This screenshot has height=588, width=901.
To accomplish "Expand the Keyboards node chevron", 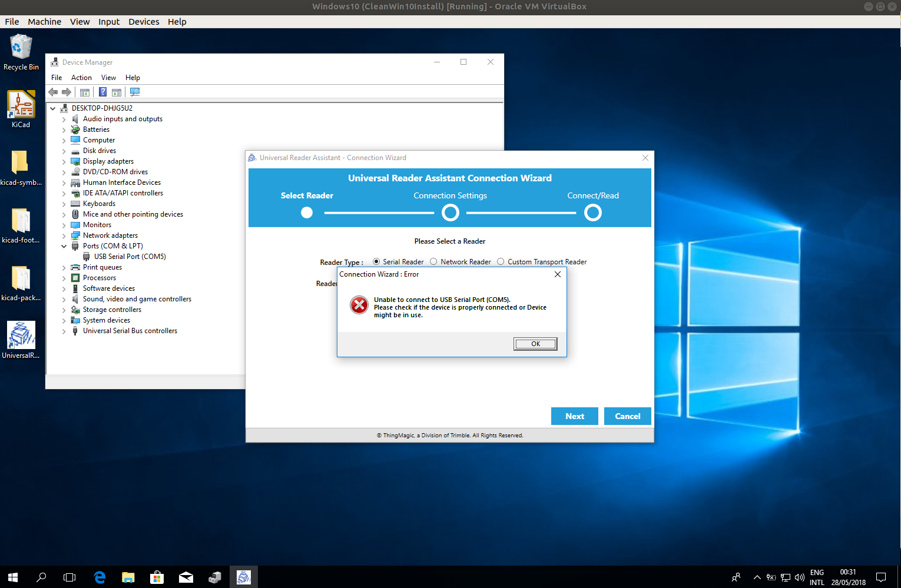I will click(x=64, y=204).
